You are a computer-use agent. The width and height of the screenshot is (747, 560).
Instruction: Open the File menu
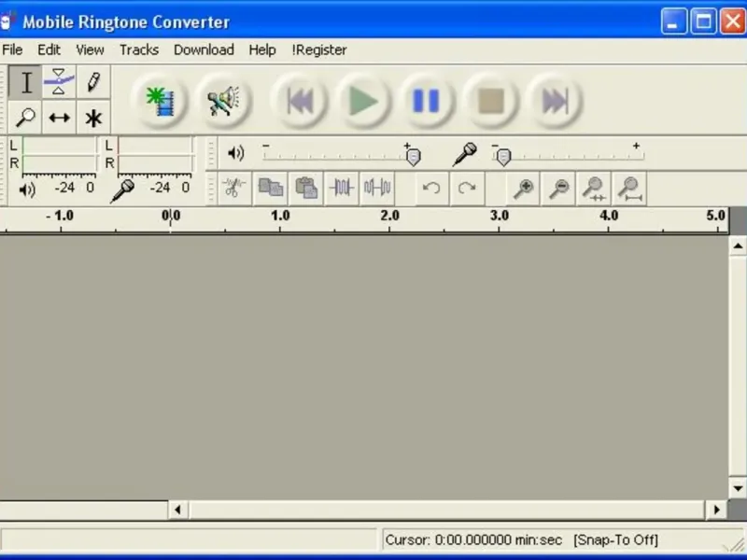pyautogui.click(x=12, y=50)
